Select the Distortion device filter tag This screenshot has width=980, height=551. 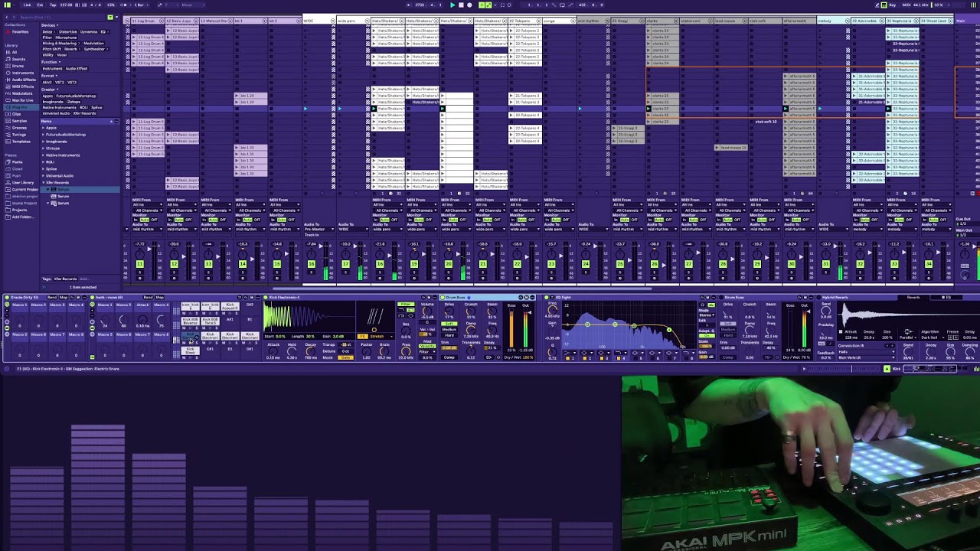click(67, 31)
